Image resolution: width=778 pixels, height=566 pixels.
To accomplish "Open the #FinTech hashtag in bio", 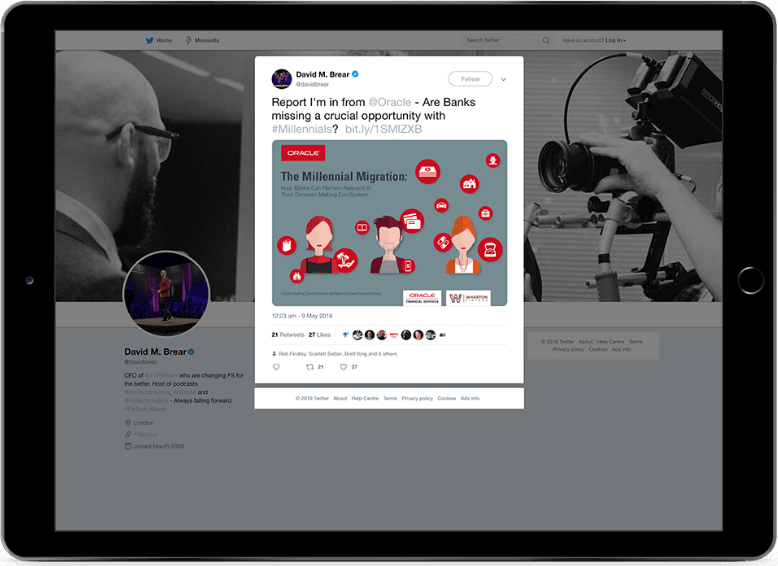I will (136, 409).
